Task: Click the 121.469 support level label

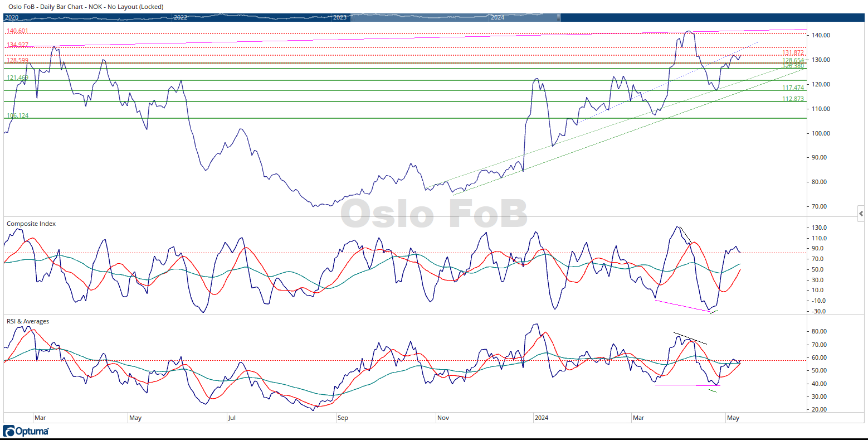Action: point(17,78)
